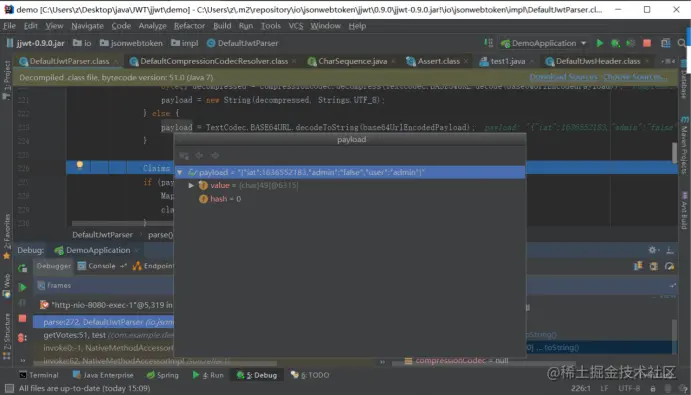Image resolution: width=691 pixels, height=395 pixels.
Task: Click the build project icon next to DemoApplication
Action: [488, 43]
